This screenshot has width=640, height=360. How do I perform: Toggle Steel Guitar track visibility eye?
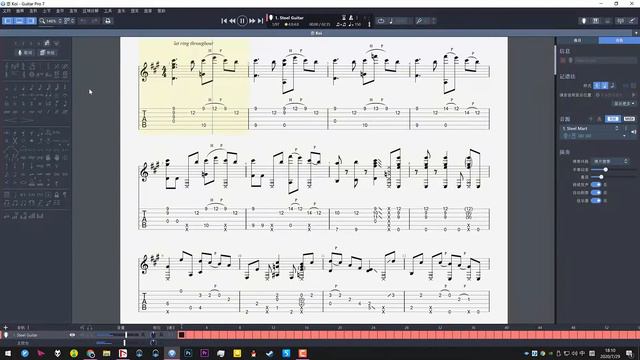72,335
